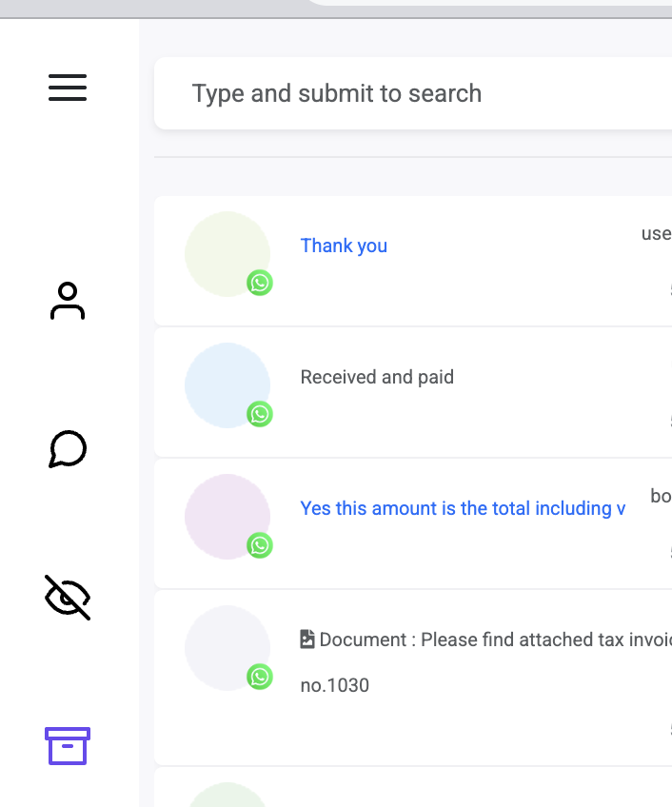Open the hamburger menu
The width and height of the screenshot is (672, 807).
point(68,88)
